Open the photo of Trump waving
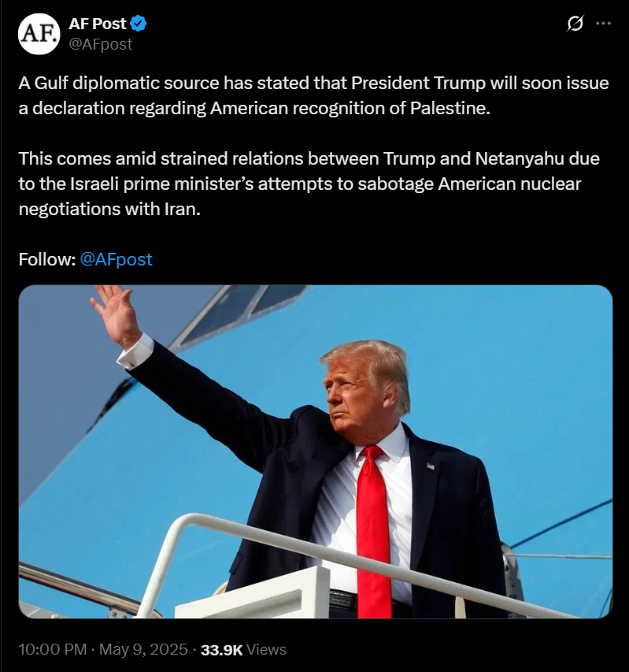Image resolution: width=629 pixels, height=672 pixels. [316, 451]
